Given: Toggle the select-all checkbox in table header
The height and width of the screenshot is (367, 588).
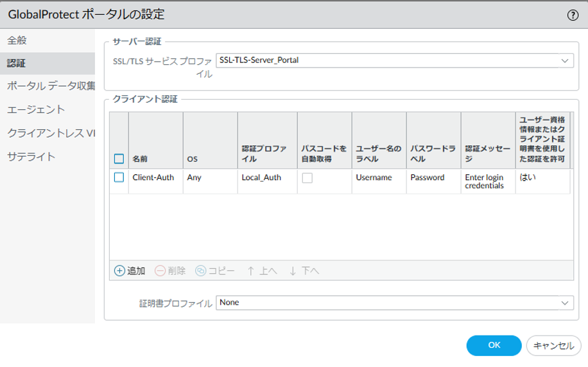Looking at the screenshot, I should tap(119, 159).
